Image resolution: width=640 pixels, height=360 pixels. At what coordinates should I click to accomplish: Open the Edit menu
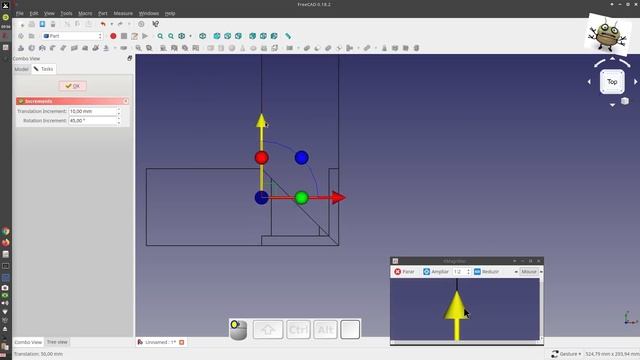coord(34,13)
